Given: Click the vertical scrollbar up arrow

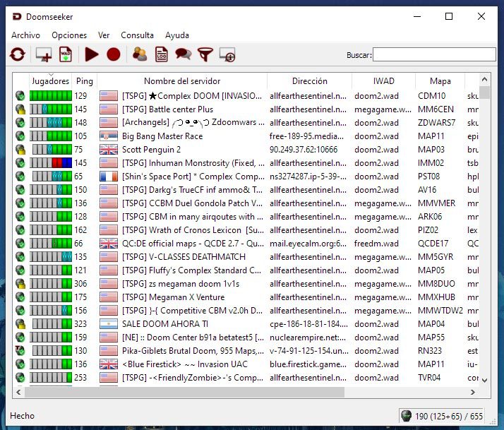Looking at the screenshot, I should point(485,80).
